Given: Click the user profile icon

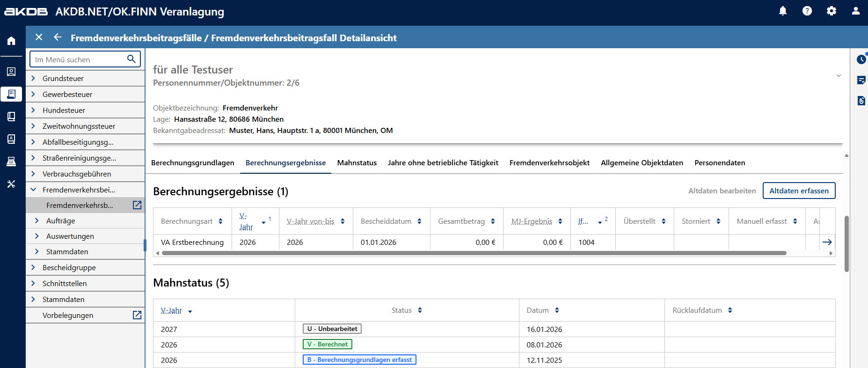Looking at the screenshot, I should pos(855,11).
